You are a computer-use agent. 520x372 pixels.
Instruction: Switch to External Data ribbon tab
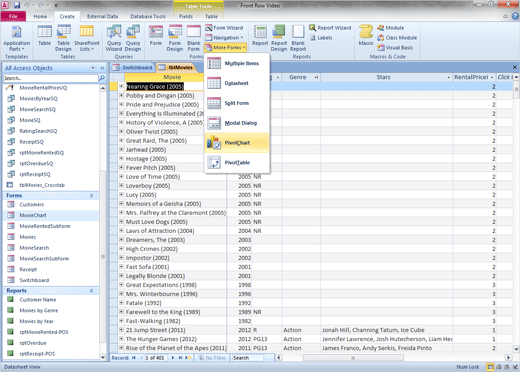pos(102,16)
